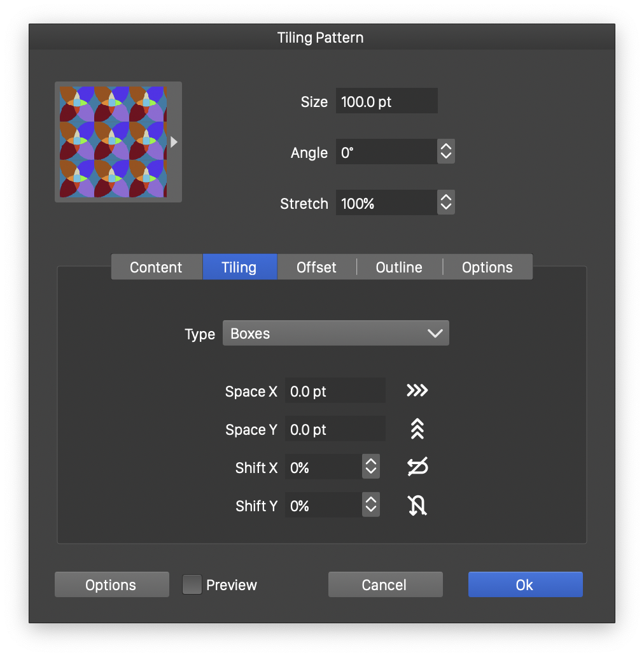Viewport: 644px width, 657px height.
Task: Expand the pattern preview presets arrow
Action: (174, 142)
